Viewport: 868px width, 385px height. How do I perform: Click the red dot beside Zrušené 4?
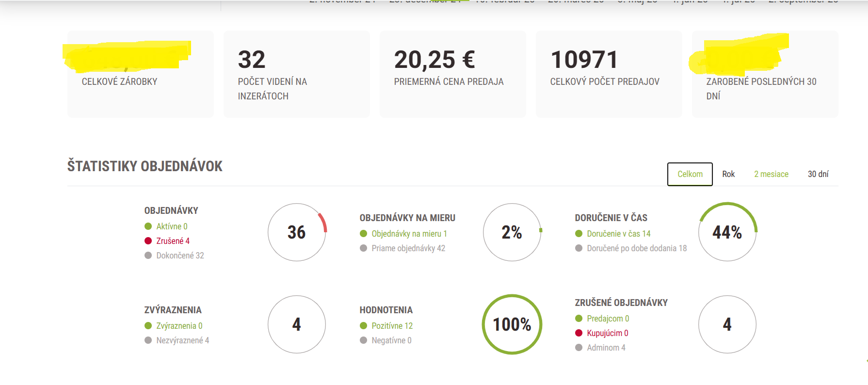[148, 241]
